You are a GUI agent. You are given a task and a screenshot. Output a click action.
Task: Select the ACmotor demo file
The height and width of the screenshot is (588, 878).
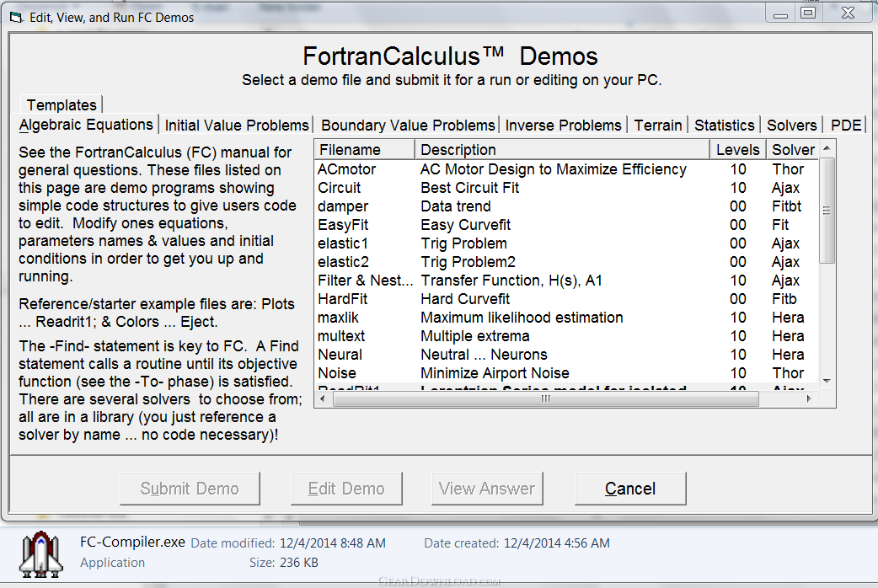point(346,169)
